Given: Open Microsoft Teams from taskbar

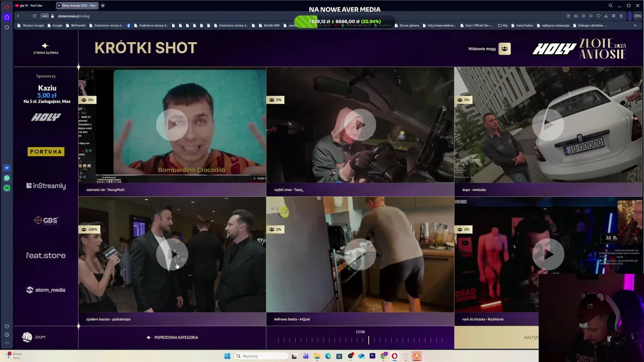Looking at the screenshot, I should (x=306, y=356).
